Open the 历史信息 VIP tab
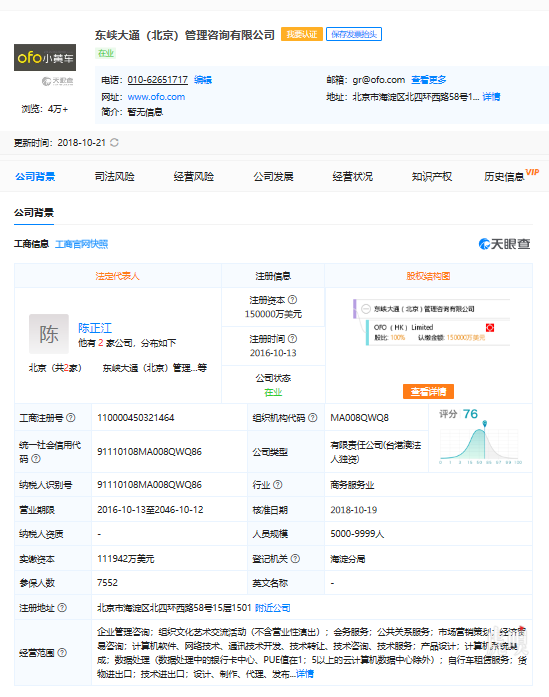The height and width of the screenshot is (697, 549). point(511,176)
